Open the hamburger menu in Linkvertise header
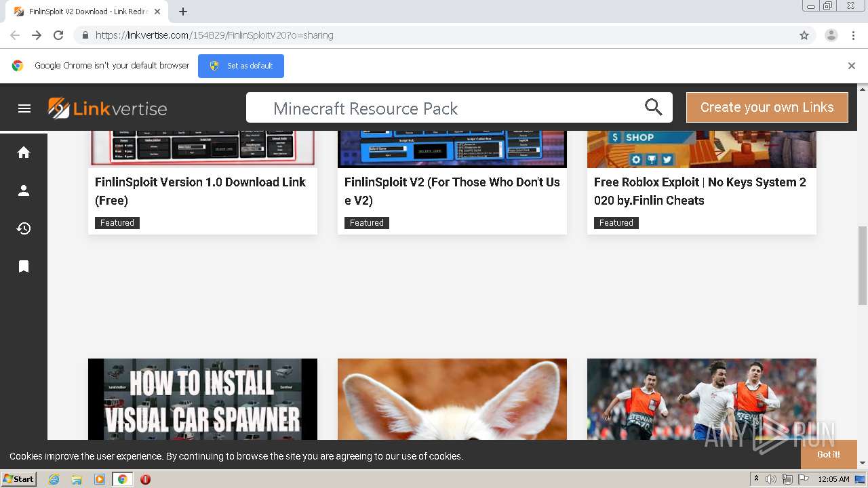 point(24,108)
